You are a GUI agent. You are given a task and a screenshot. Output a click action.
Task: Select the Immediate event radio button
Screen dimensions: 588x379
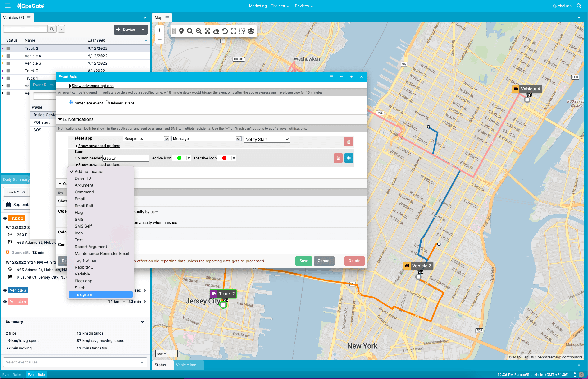pyautogui.click(x=71, y=103)
